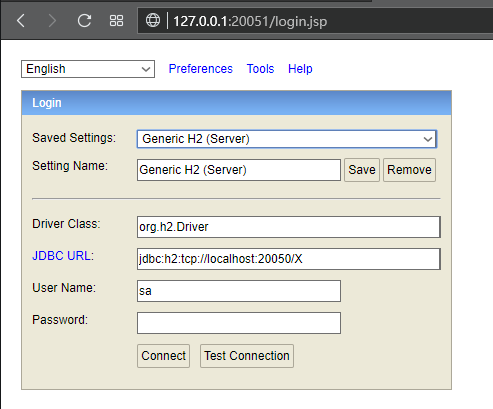Click the Saved Settings dropdown arrow

(x=428, y=139)
